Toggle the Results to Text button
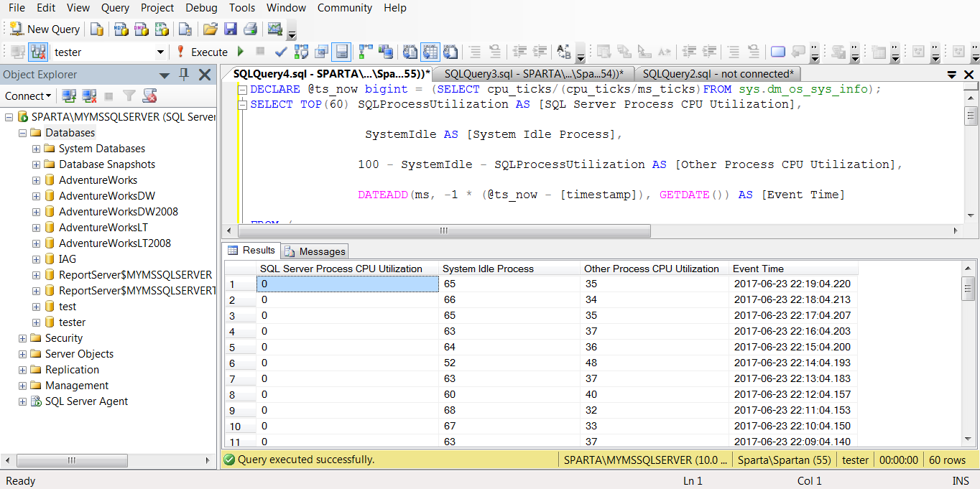The width and height of the screenshot is (980, 489). click(410, 52)
